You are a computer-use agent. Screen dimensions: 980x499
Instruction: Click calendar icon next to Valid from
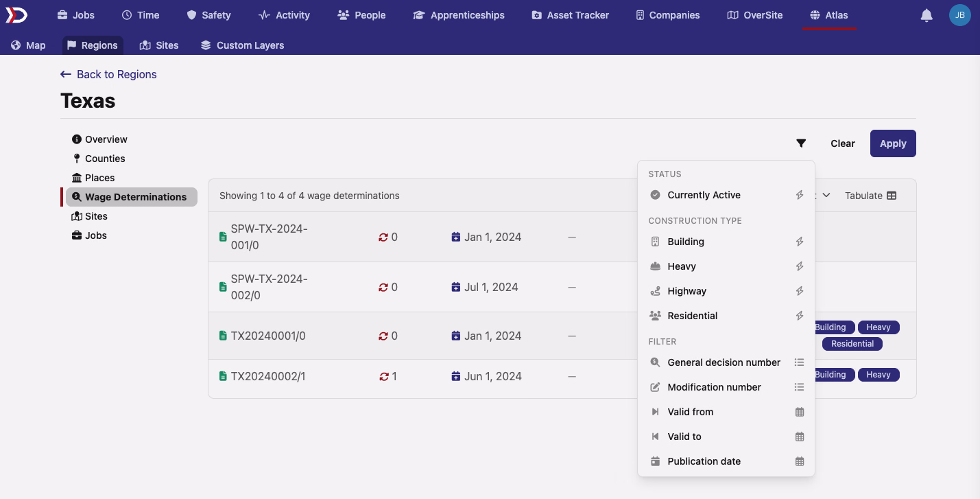point(800,412)
